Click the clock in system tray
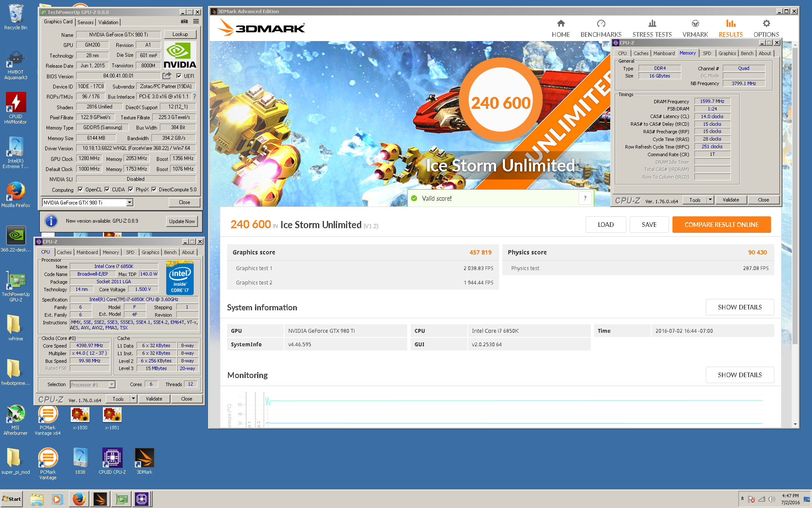This screenshot has width=812, height=508. (x=790, y=499)
